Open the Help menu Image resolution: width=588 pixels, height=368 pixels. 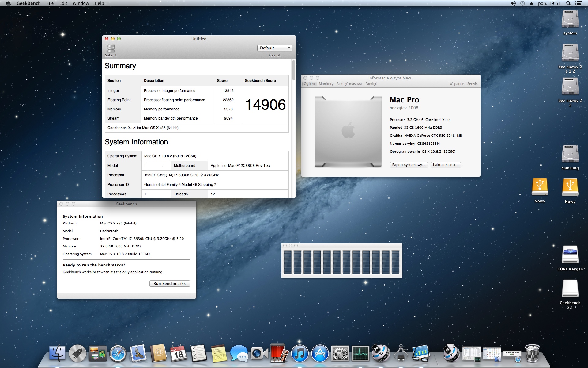tap(99, 3)
